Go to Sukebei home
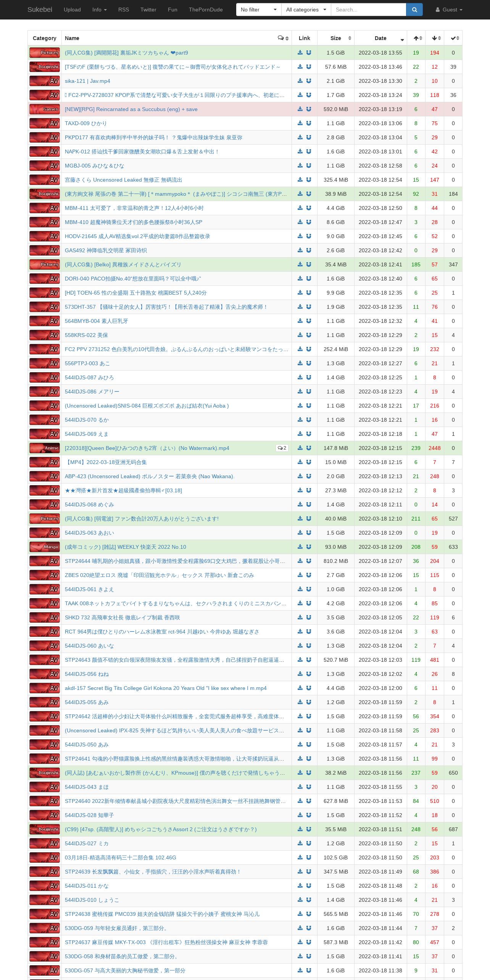The image size is (490, 980). pos(40,10)
